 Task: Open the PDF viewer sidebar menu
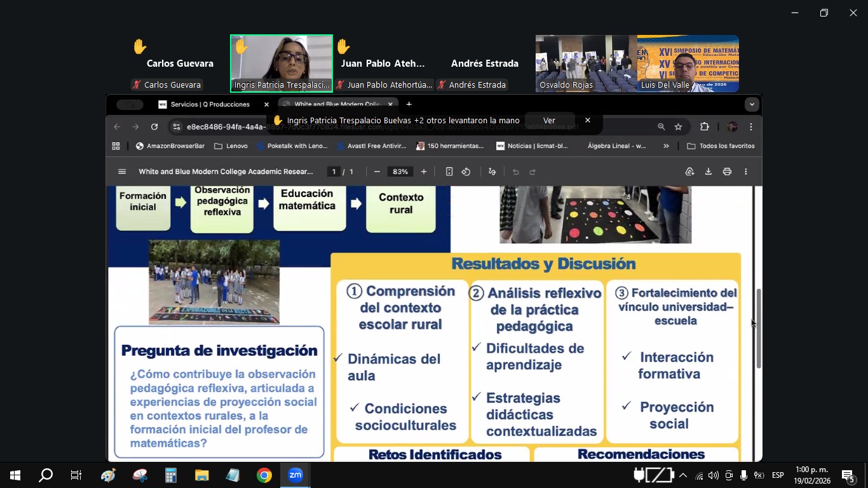click(x=122, y=172)
